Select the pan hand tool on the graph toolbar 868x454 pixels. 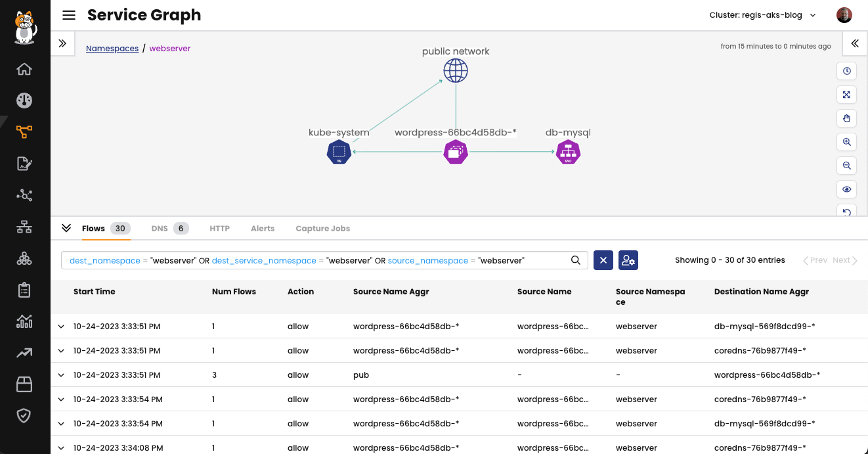tap(846, 118)
